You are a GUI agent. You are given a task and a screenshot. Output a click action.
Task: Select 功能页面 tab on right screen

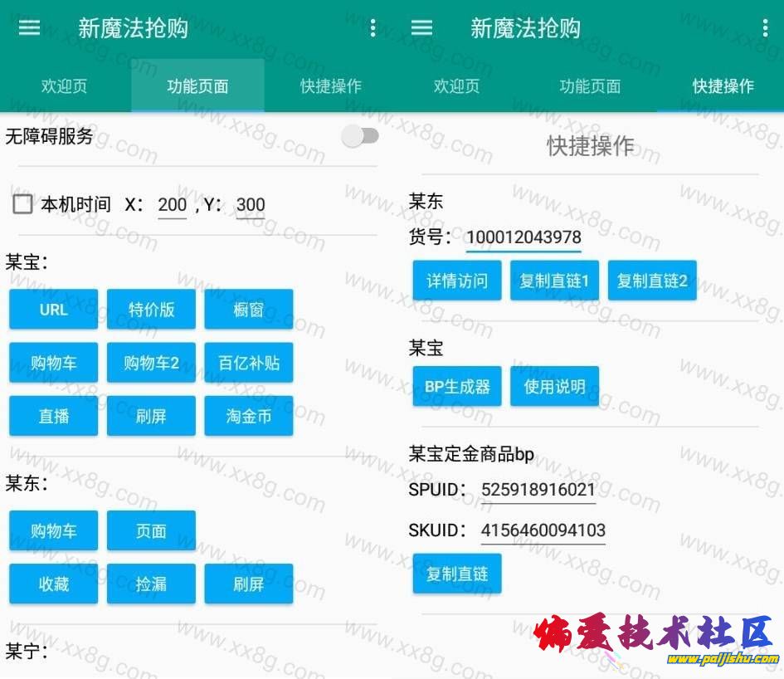click(x=590, y=86)
